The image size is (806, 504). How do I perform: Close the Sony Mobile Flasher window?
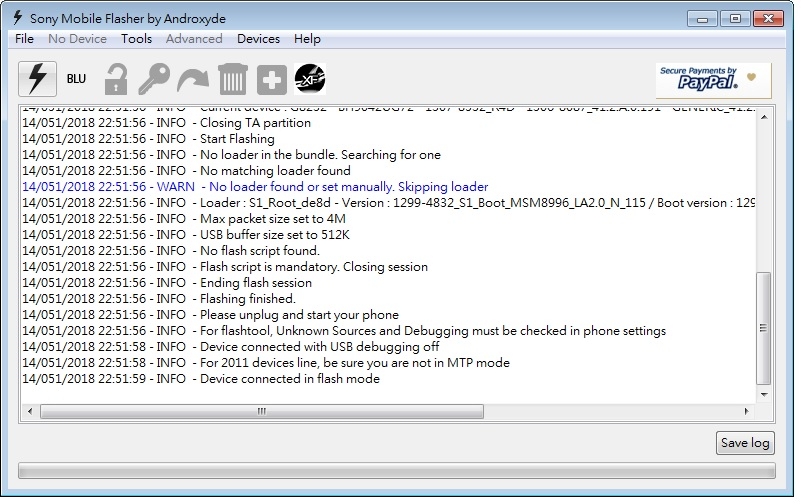coord(768,19)
